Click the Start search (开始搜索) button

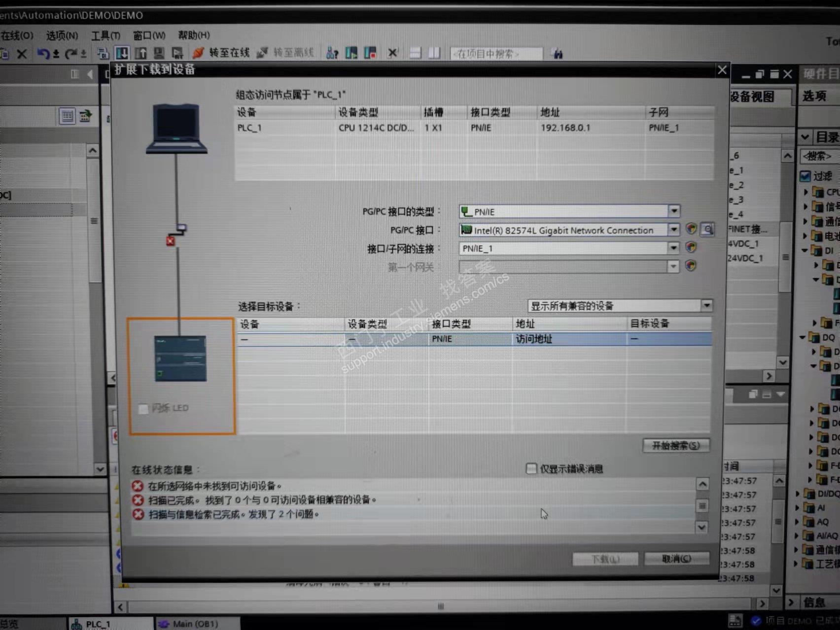tap(676, 445)
